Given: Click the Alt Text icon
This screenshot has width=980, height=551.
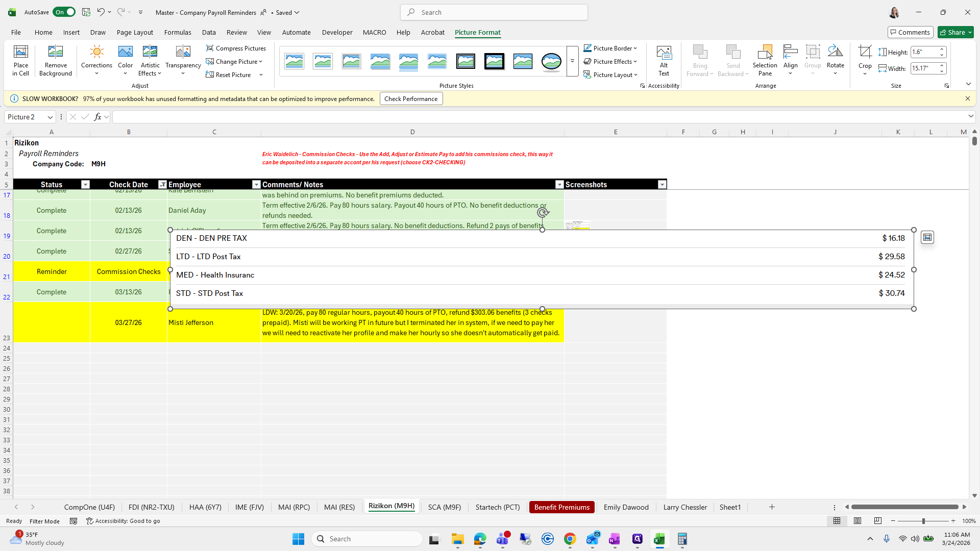Looking at the screenshot, I should 664,52.
